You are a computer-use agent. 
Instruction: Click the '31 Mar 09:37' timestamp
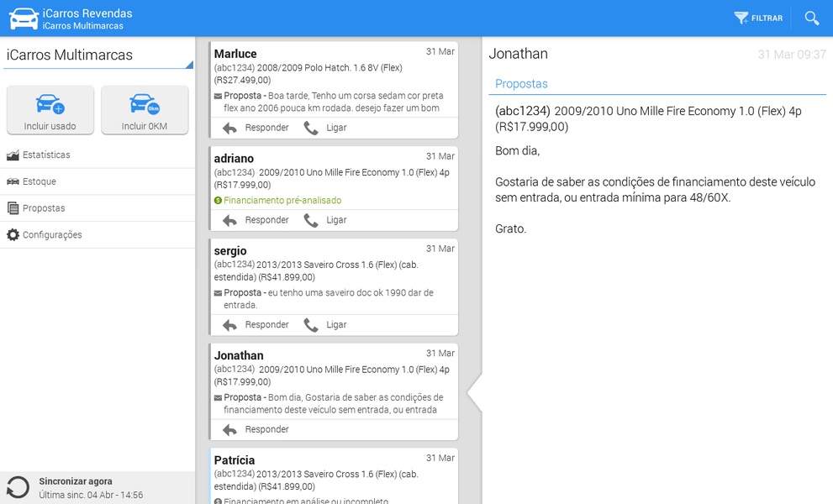tap(792, 54)
